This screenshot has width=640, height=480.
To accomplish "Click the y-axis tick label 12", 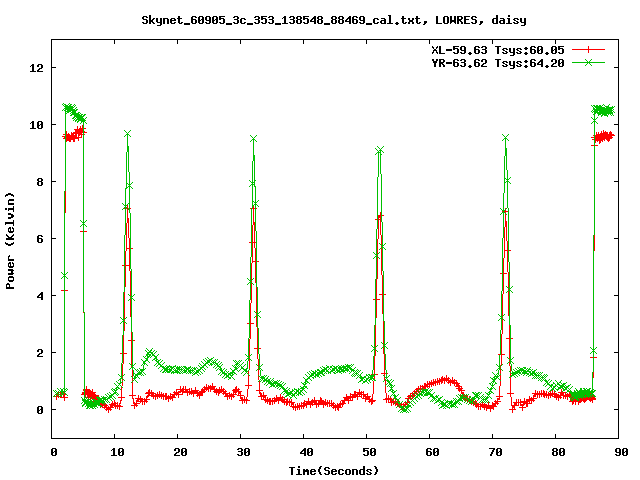I will point(36,68).
